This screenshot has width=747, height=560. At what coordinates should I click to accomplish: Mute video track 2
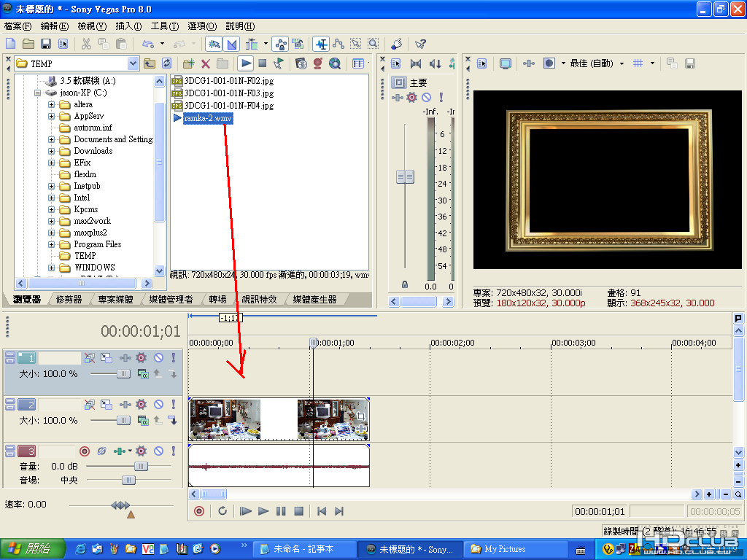(158, 405)
